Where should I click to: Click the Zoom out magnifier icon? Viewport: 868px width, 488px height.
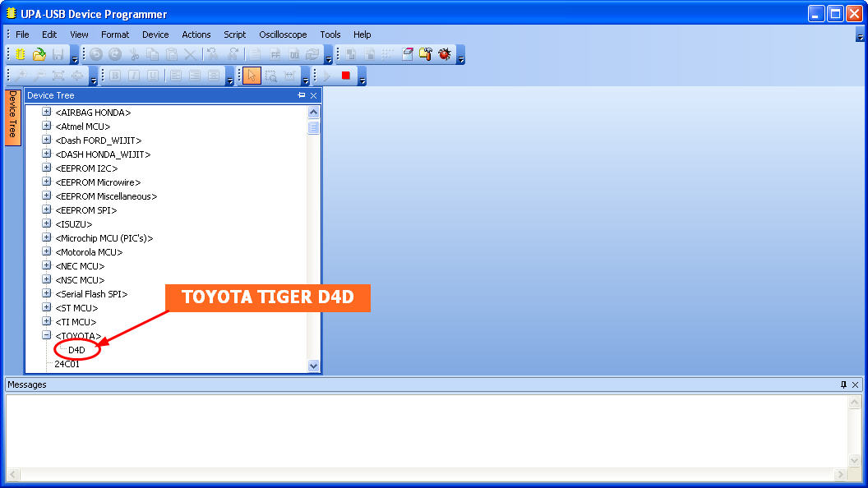pyautogui.click(x=39, y=76)
